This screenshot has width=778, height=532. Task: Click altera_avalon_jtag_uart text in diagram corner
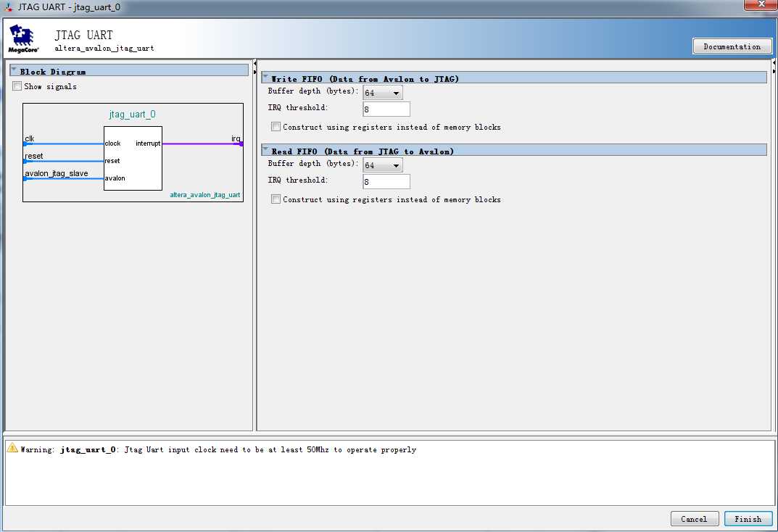205,195
